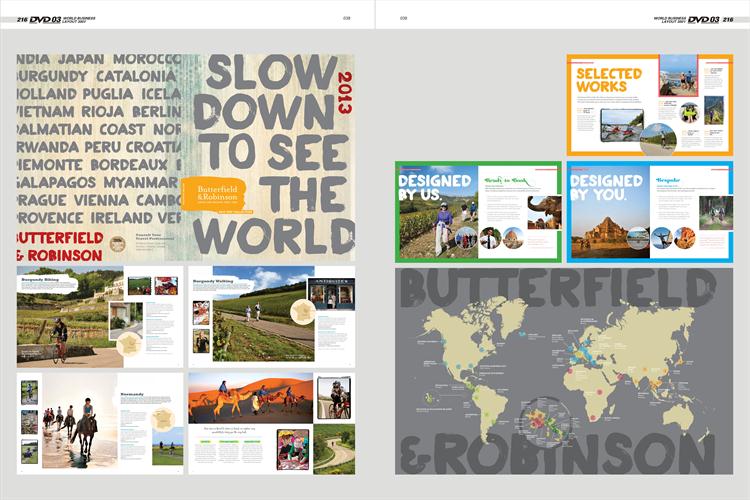Image resolution: width=750 pixels, height=500 pixels.
Task: Click the Selected Works yellow heading
Action: tap(601, 80)
